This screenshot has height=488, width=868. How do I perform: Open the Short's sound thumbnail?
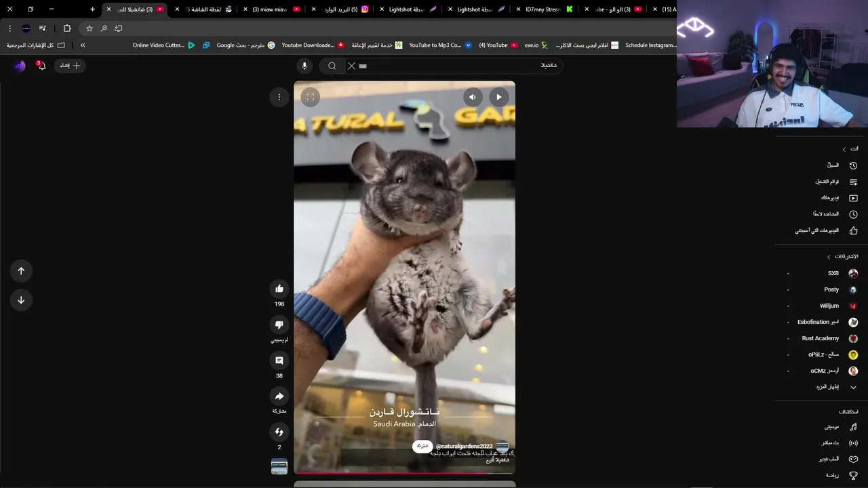coord(279,466)
